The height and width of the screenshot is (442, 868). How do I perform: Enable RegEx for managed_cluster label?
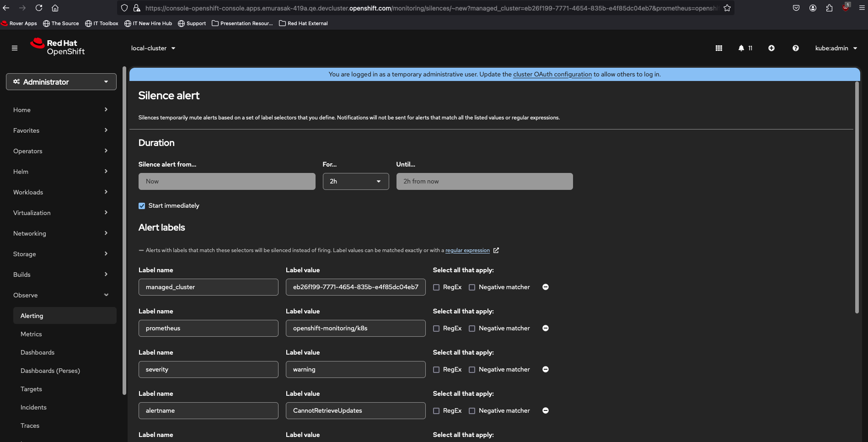[x=436, y=287]
